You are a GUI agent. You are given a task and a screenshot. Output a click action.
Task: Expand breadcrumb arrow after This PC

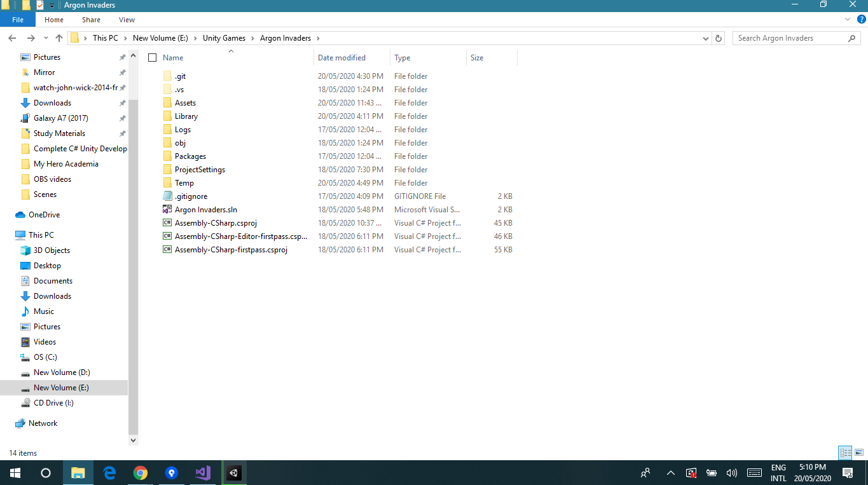pos(125,38)
